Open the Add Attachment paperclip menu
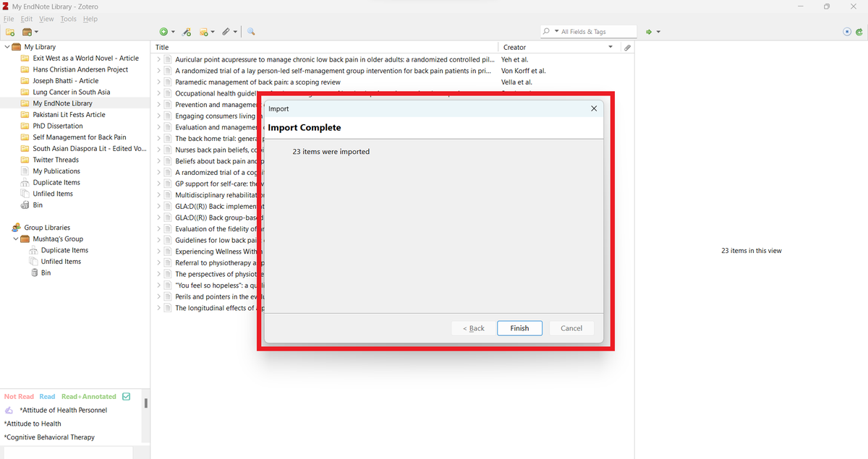 pyautogui.click(x=229, y=32)
